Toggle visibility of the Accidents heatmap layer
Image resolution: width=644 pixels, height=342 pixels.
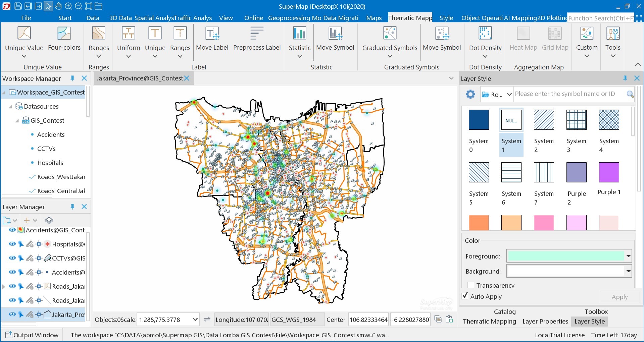point(12,230)
